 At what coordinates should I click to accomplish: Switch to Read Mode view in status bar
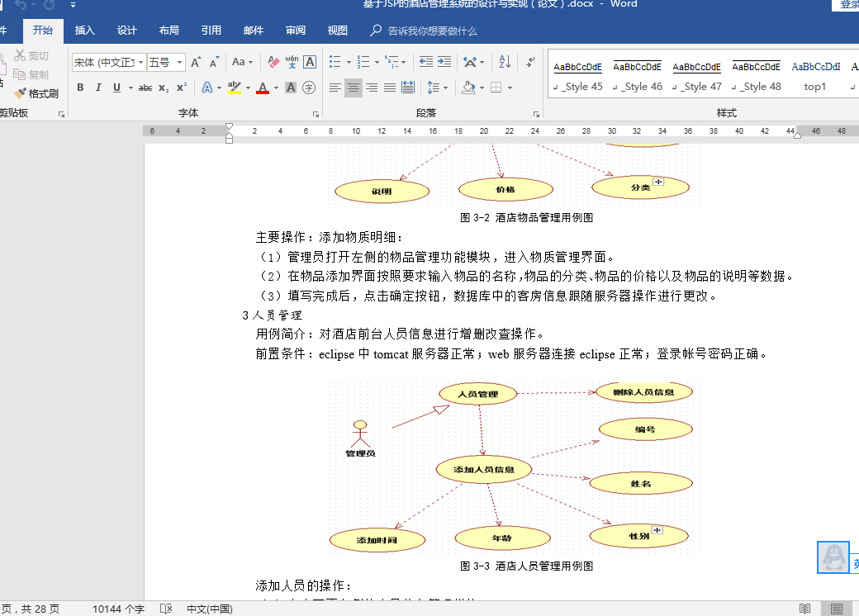(804, 609)
